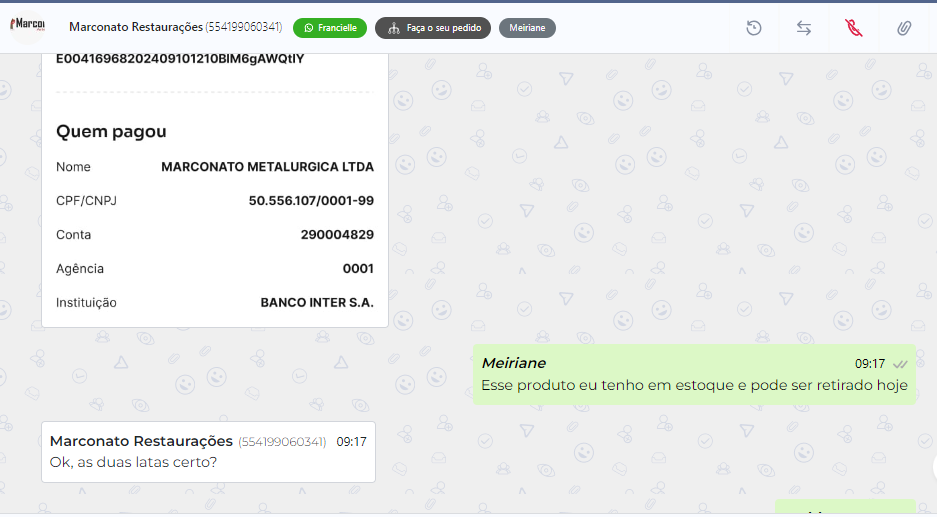Open Marconato Restaurações contact name in header
Viewport: 937px width, 517px height.
[x=135, y=26]
